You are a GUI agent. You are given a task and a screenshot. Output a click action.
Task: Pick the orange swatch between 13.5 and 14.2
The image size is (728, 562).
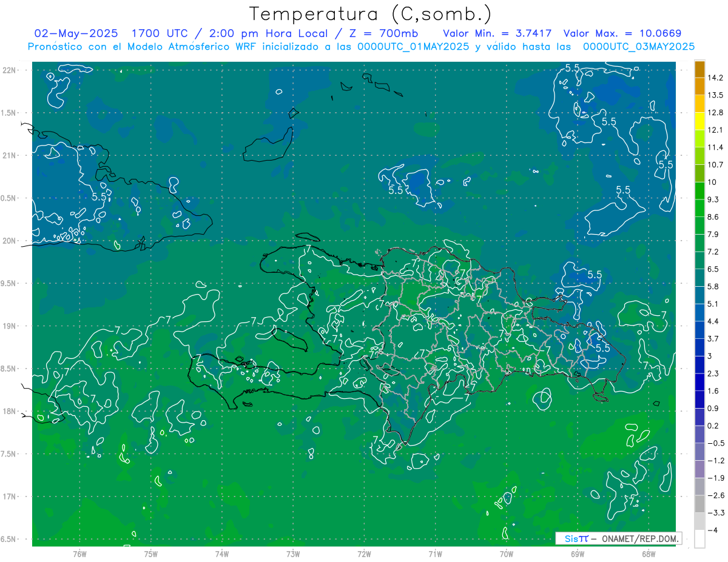click(699, 87)
